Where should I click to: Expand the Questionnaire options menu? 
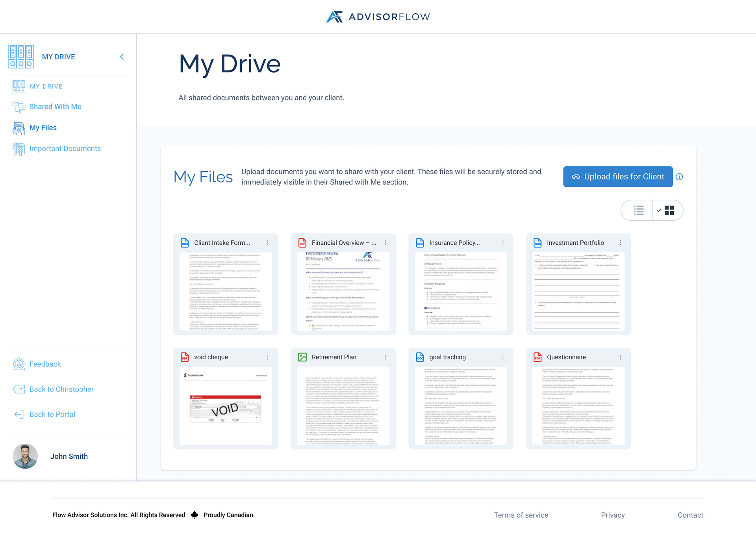(x=621, y=357)
